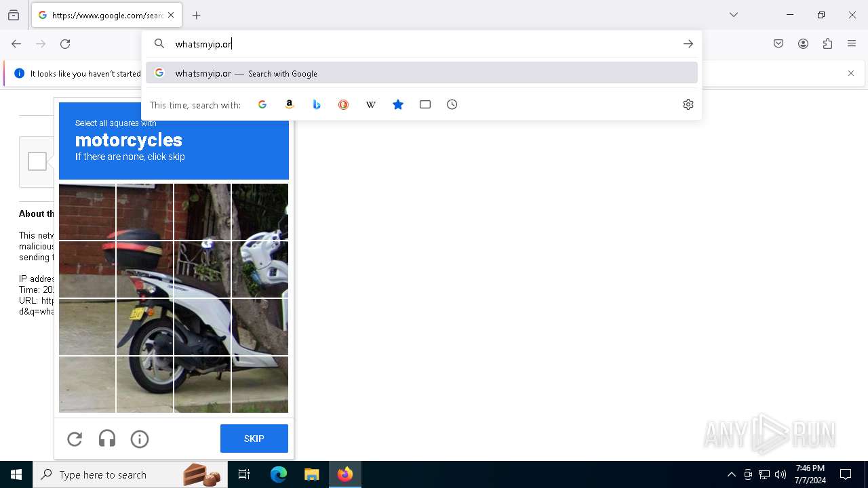
Task: Search this time with Wikipedia
Action: (x=371, y=104)
